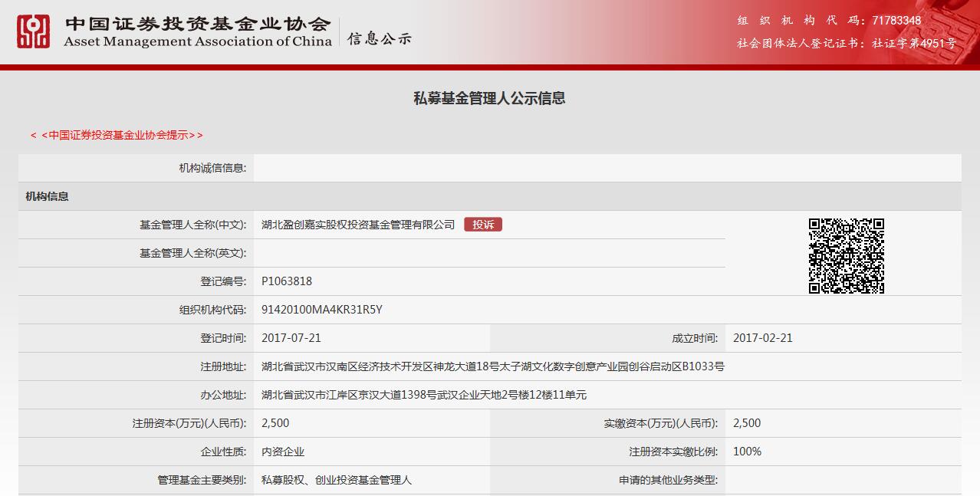
Task: Click the 基金管理人全称(英文) label
Action: 193,253
